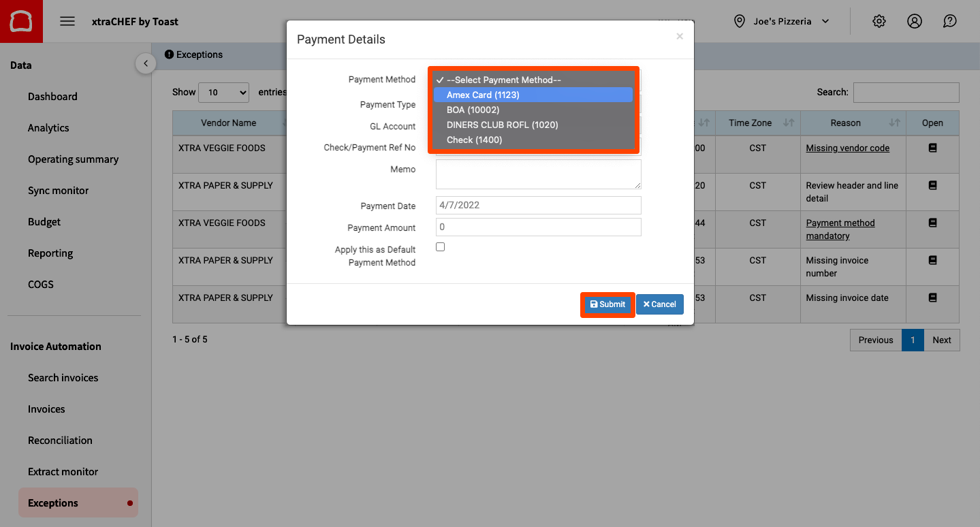Click the location pin beside Joe's Pizzeria
This screenshot has width=980, height=527.
pos(739,21)
